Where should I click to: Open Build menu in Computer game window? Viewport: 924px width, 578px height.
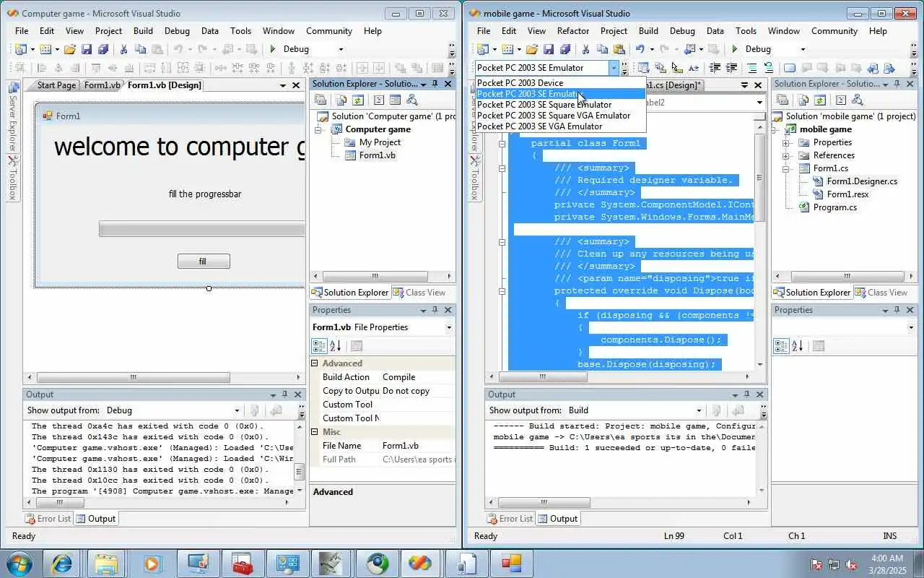coord(143,31)
